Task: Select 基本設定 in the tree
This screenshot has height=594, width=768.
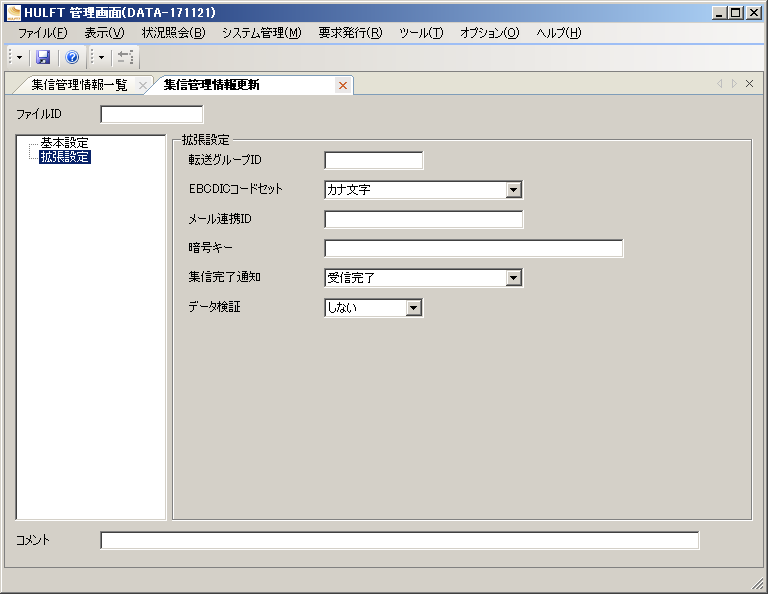Action: coord(64,143)
